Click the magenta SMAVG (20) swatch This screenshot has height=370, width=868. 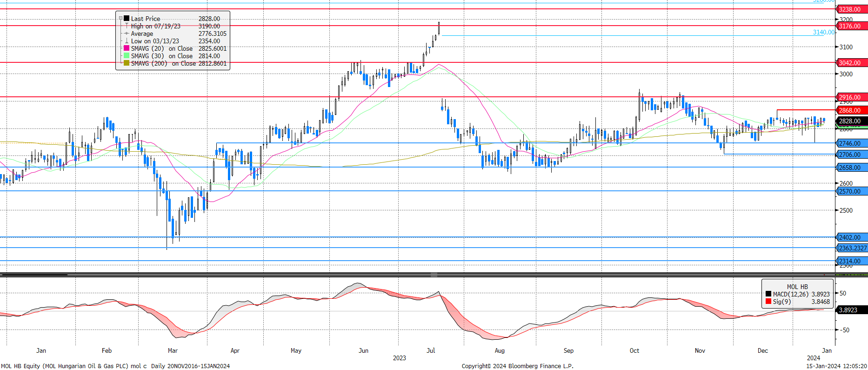tap(127, 48)
